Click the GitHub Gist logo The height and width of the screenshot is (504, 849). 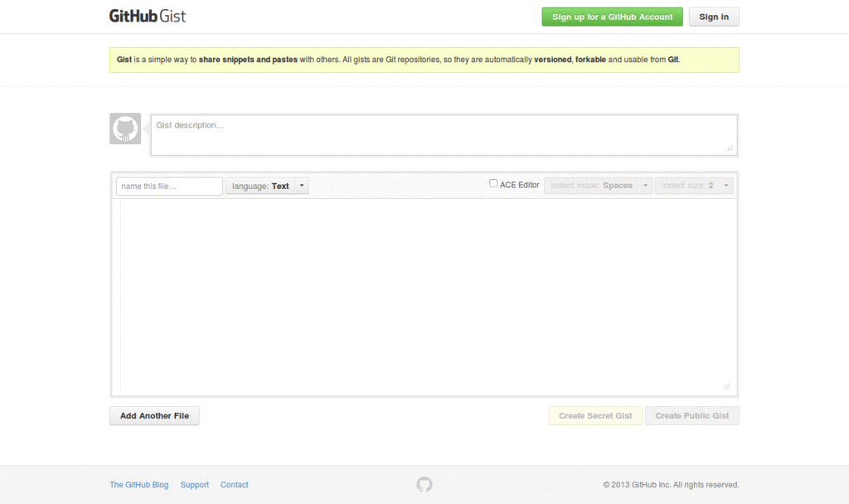coord(148,17)
